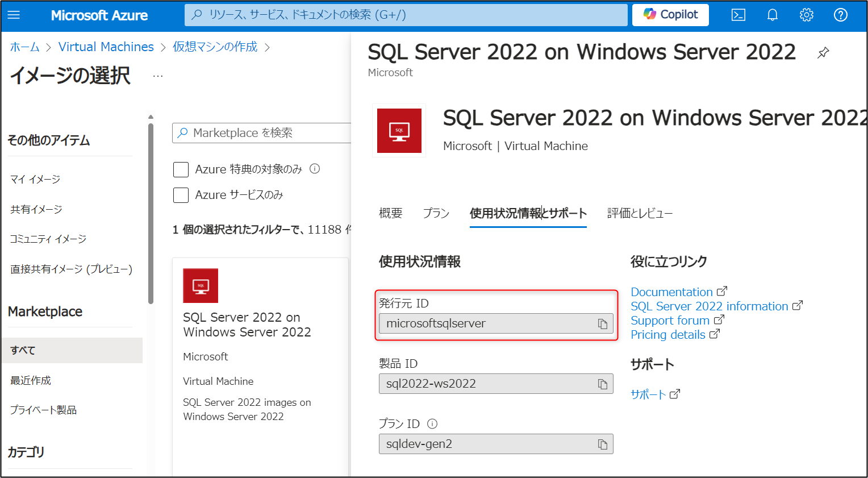Click the external link icon beside サポート
The image size is (868, 478).
click(x=675, y=394)
